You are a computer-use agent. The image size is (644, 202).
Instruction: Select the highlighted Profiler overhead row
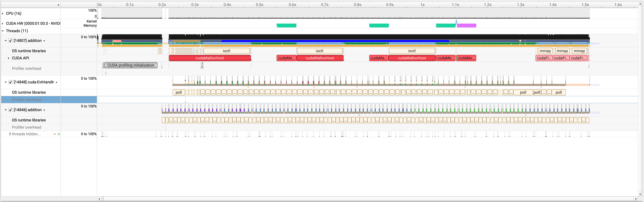(x=26, y=100)
